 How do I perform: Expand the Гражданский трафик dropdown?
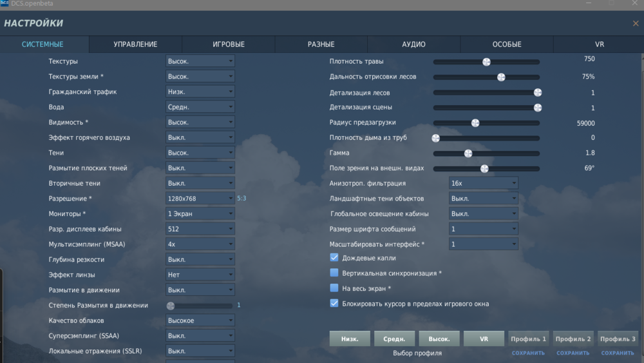(x=200, y=92)
